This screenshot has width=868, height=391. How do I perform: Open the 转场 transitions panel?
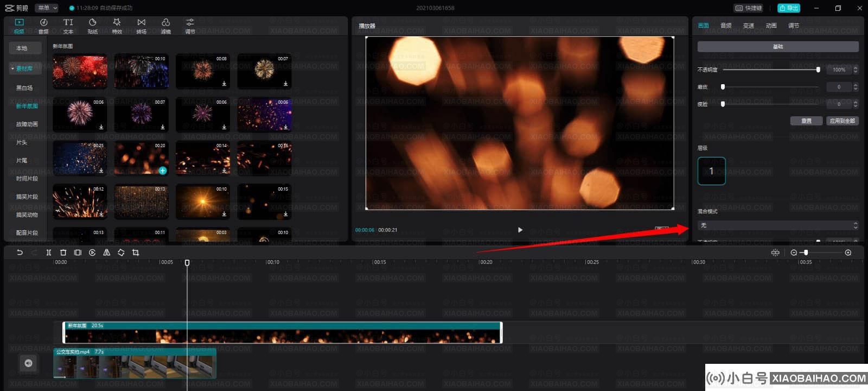[x=141, y=26]
